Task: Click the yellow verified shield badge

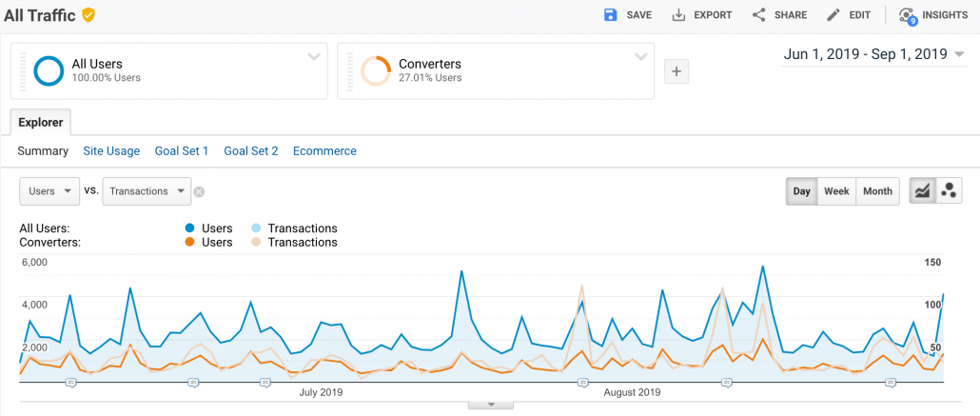Action: click(x=88, y=14)
